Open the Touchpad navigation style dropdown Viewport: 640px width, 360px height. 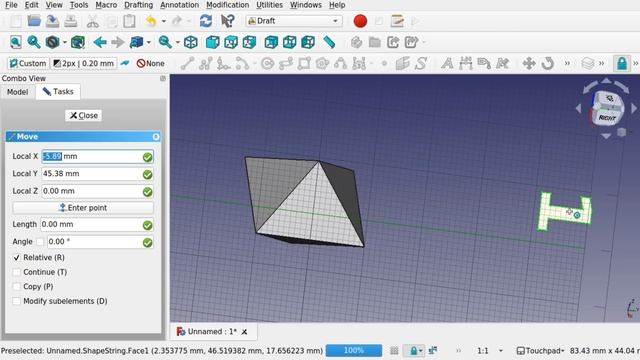point(540,351)
